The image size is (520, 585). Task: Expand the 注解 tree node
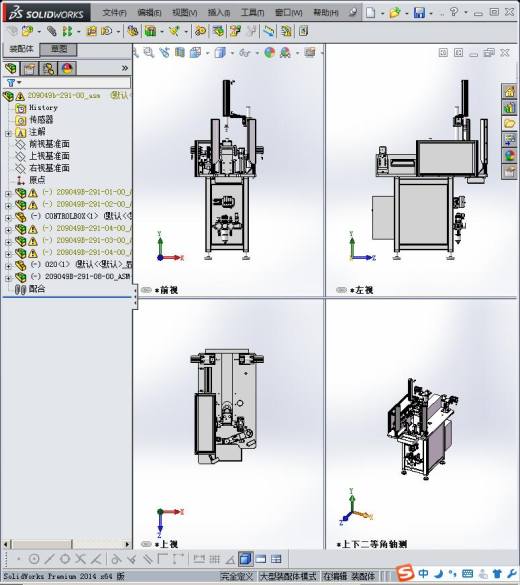pyautogui.click(x=8, y=133)
